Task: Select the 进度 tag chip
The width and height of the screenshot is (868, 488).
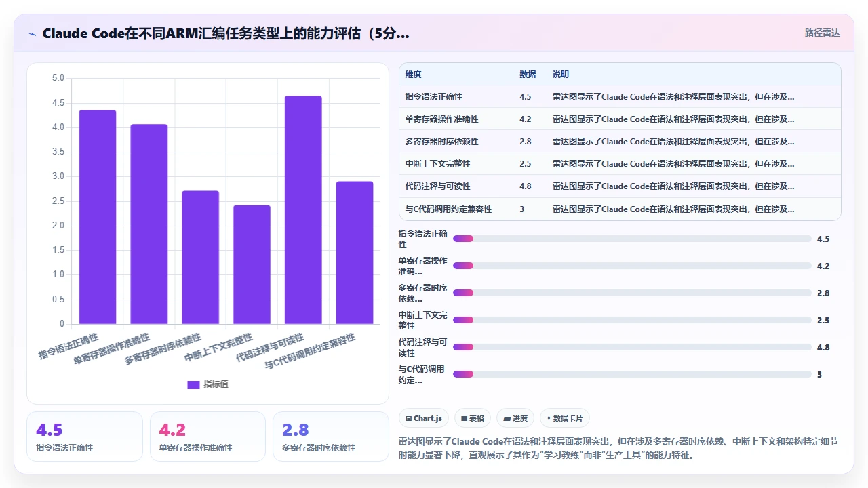Action: point(515,418)
